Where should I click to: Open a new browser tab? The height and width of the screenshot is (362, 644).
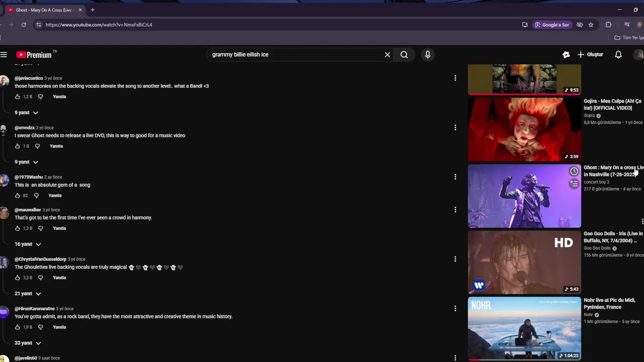point(93,10)
